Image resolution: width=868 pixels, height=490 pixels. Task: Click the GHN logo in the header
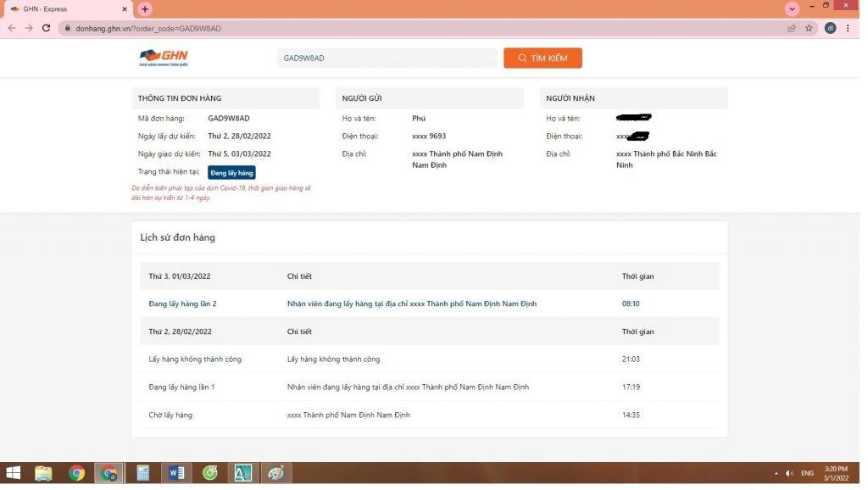click(x=164, y=58)
